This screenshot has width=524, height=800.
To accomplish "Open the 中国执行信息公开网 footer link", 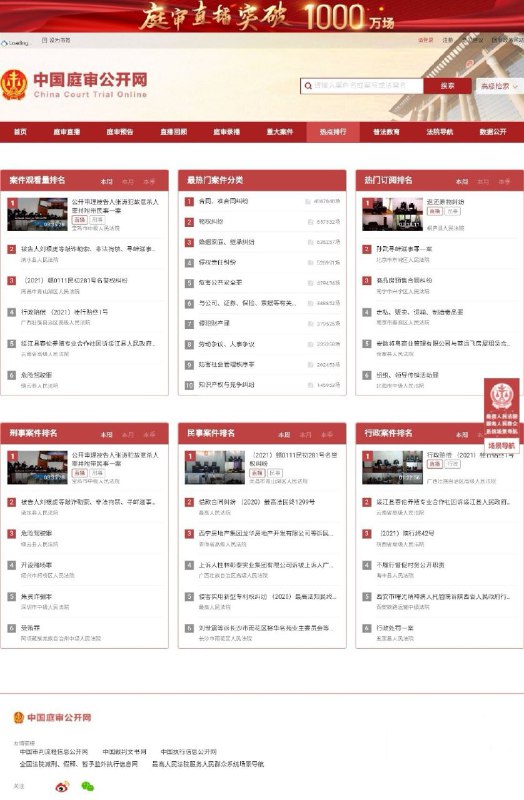I will (x=189, y=752).
